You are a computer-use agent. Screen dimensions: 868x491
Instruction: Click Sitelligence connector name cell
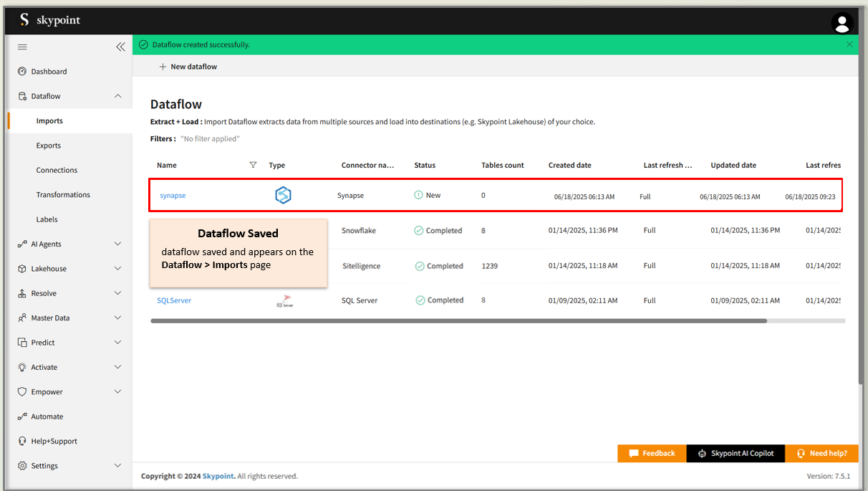(361, 266)
